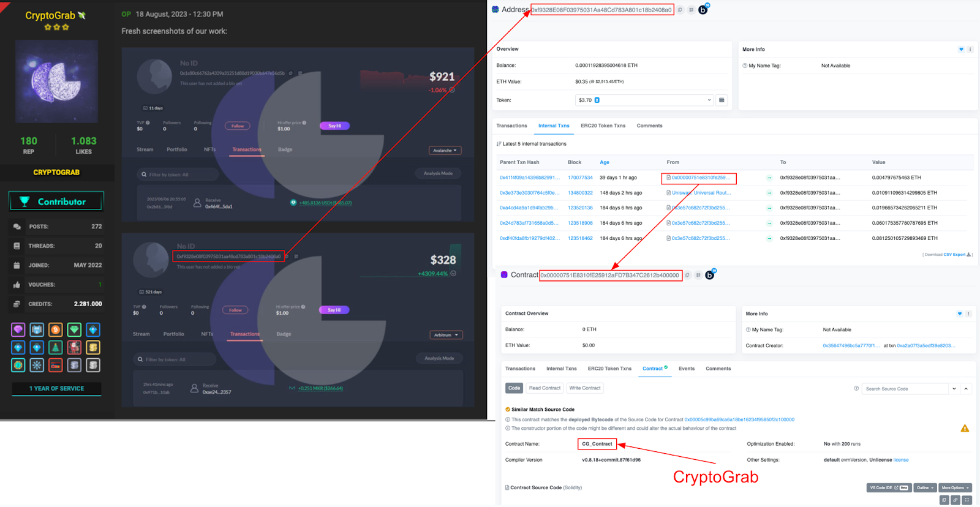Expand the +4309.44% change chevron
This screenshot has height=507, width=980.
[453, 274]
